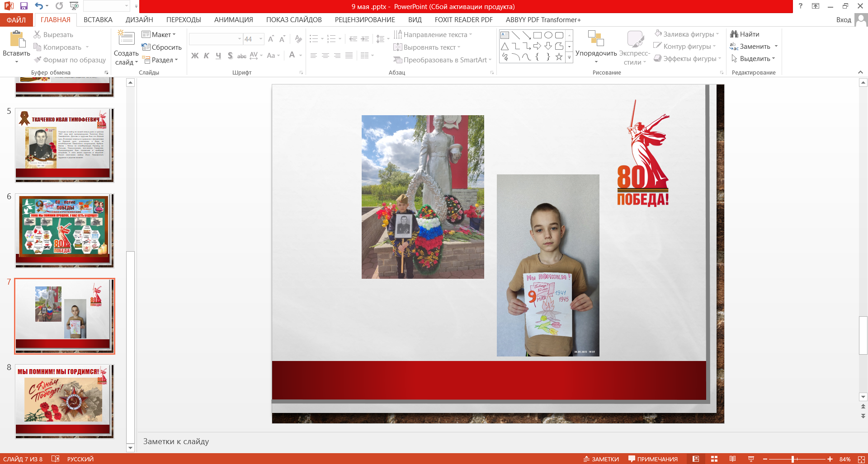Switch to reading view icon

tap(732, 459)
